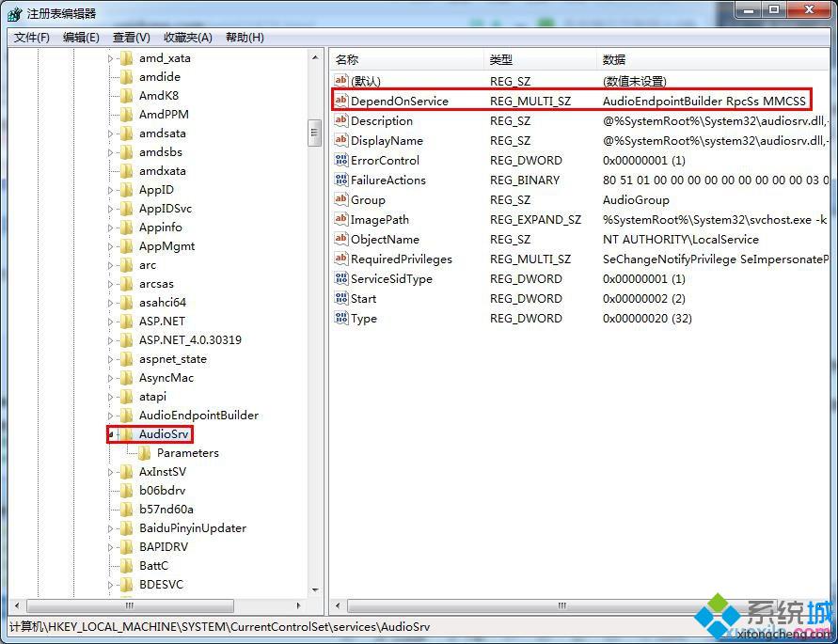Click the FailureActions binary value icon
Screen dimensions: 838x644
click(341, 180)
